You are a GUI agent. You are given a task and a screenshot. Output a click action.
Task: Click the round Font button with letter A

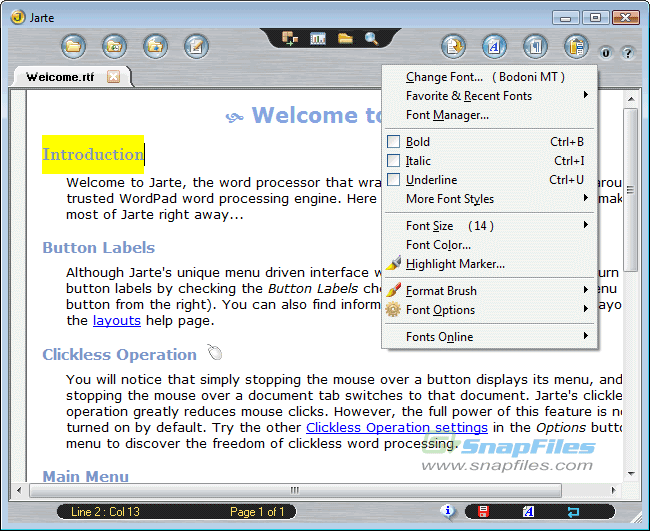coord(494,46)
